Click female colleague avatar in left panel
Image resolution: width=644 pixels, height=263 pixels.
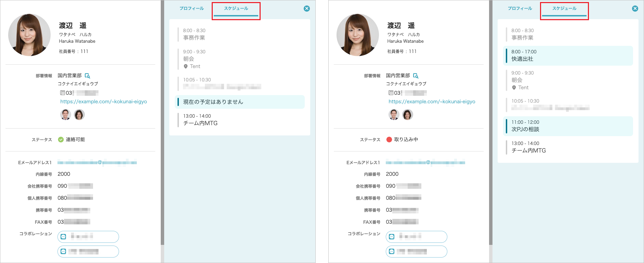click(79, 115)
